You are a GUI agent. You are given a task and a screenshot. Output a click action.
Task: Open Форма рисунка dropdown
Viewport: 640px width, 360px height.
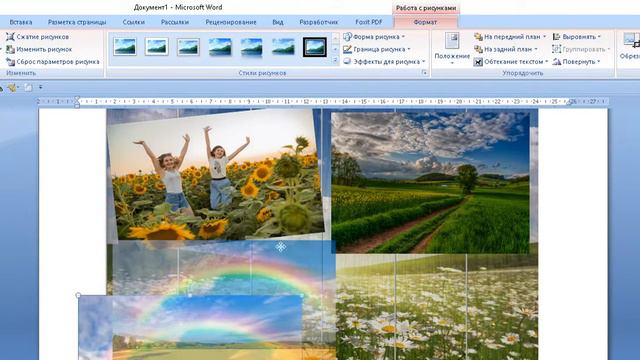375,37
